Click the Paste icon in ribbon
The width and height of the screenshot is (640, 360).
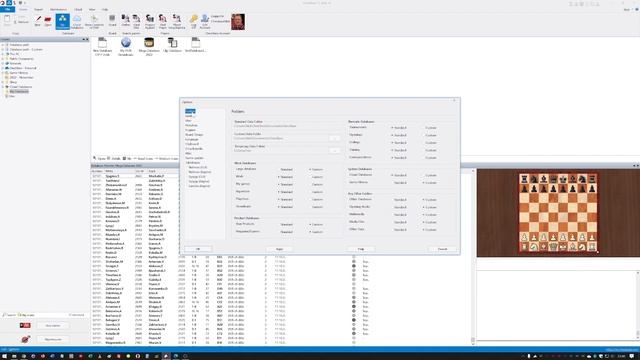pos(7,21)
